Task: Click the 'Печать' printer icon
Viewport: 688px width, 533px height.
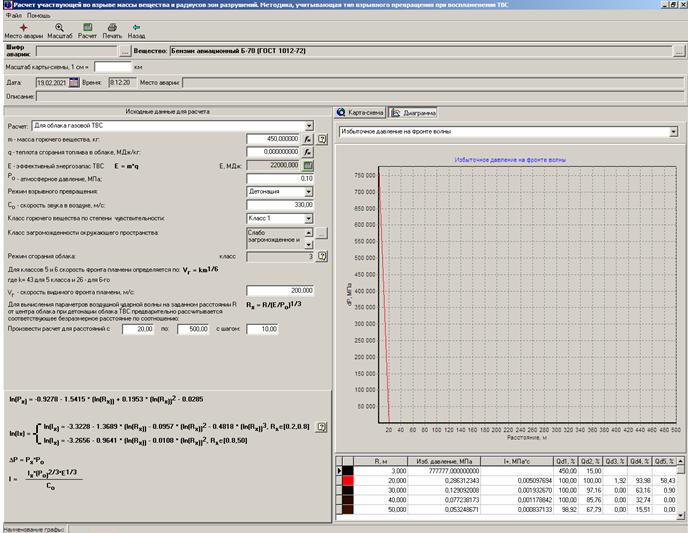Action: (x=113, y=31)
